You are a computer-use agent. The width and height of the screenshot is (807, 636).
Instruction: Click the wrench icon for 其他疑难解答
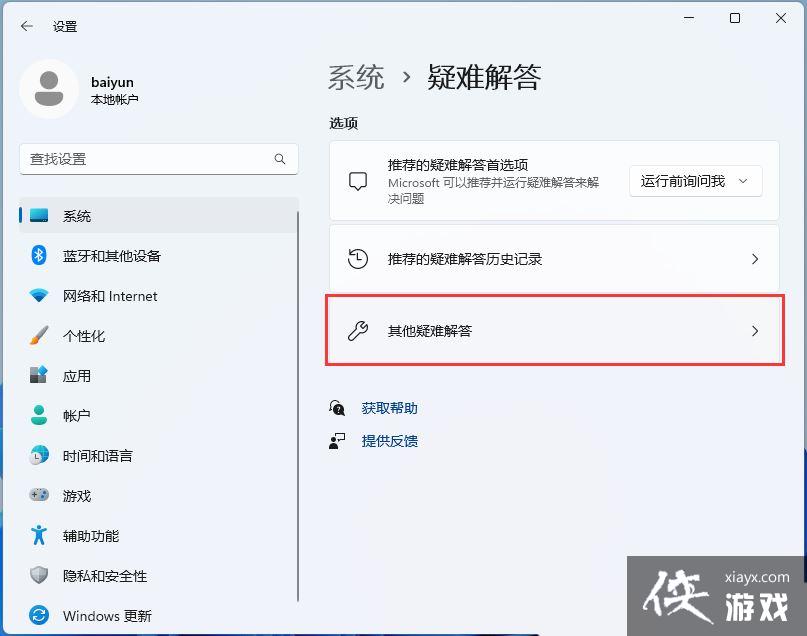[355, 331]
